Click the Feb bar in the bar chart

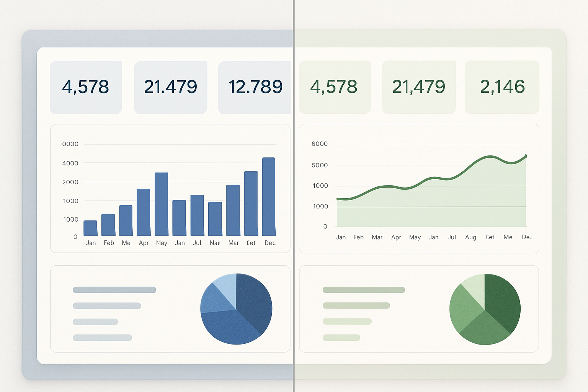click(108, 225)
